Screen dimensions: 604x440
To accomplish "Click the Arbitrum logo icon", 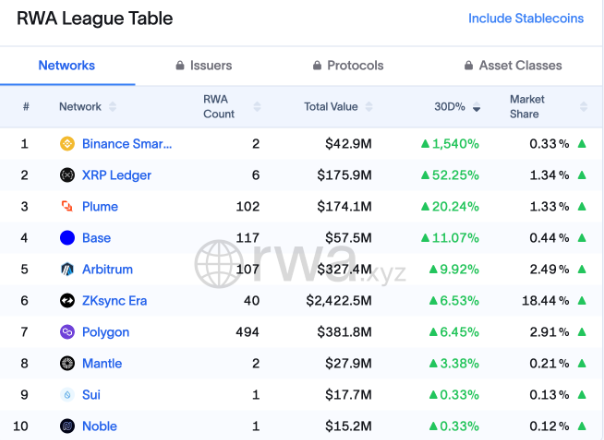I will tap(67, 269).
